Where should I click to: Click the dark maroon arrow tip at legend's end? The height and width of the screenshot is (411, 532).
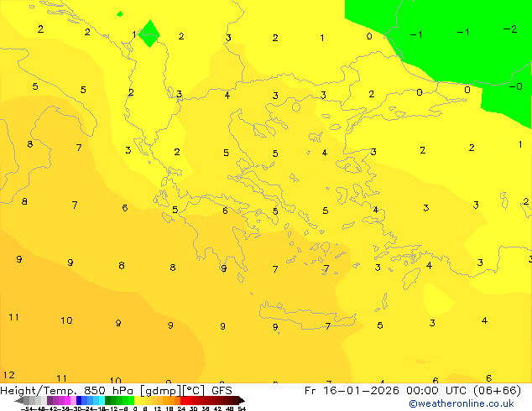click(243, 400)
